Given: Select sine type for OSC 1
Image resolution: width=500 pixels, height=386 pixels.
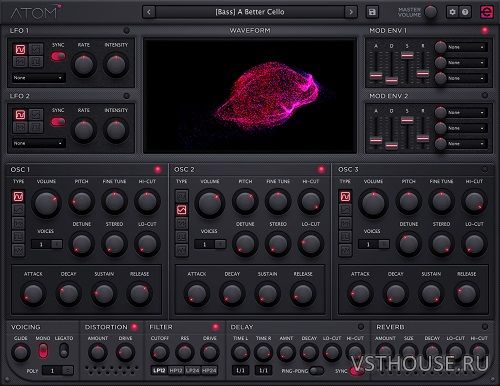Looking at the screenshot, I should (x=18, y=196).
